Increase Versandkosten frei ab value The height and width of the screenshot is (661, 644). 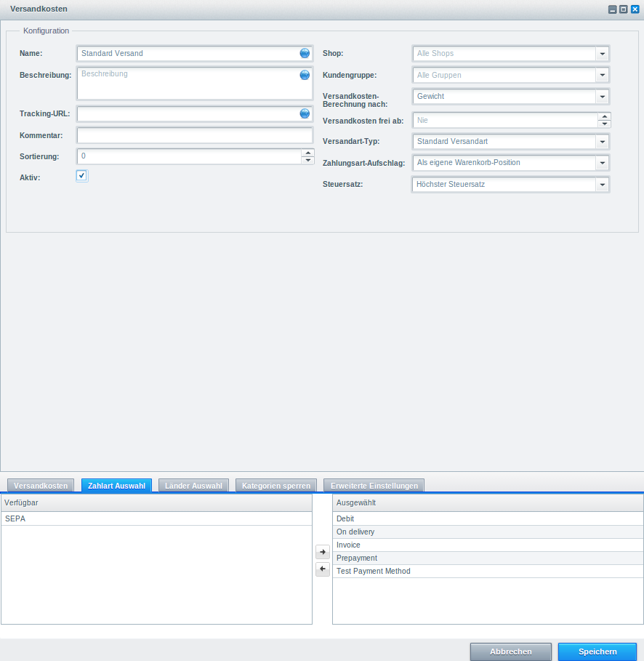pos(604,116)
